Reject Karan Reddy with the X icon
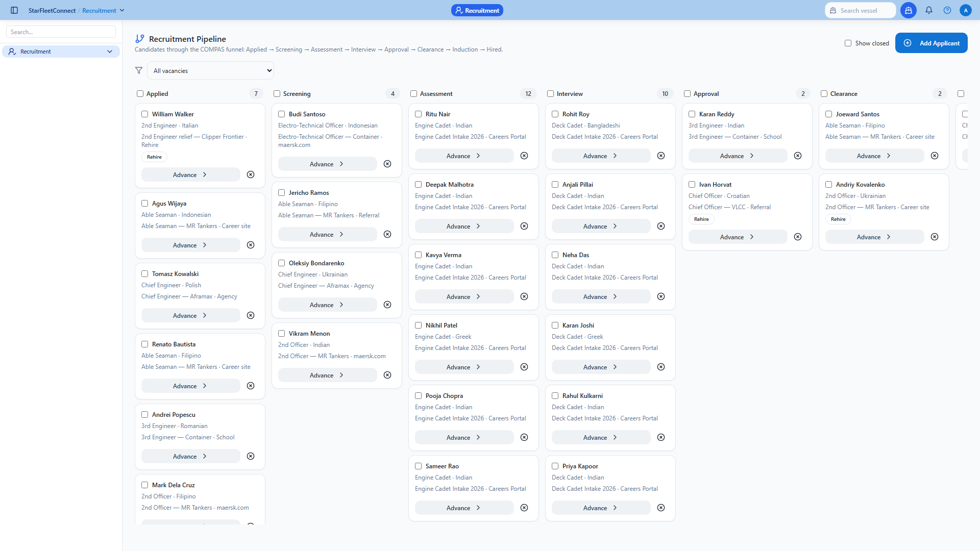 tap(798, 156)
